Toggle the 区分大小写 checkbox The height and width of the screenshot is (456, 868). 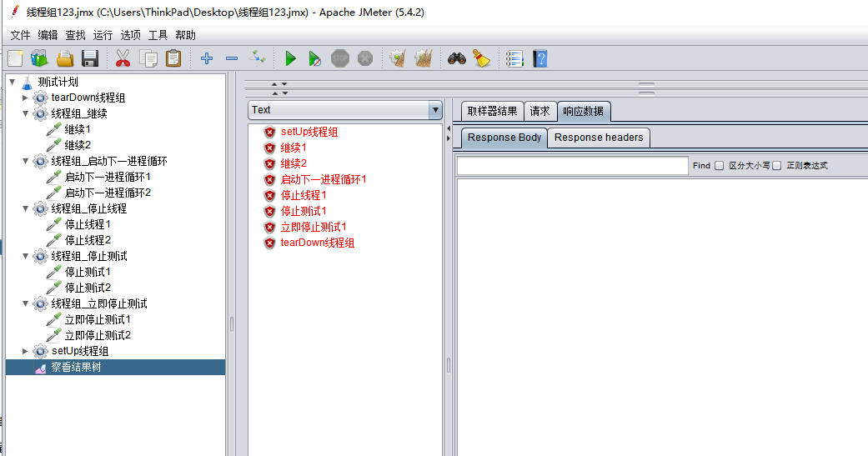[719, 165]
